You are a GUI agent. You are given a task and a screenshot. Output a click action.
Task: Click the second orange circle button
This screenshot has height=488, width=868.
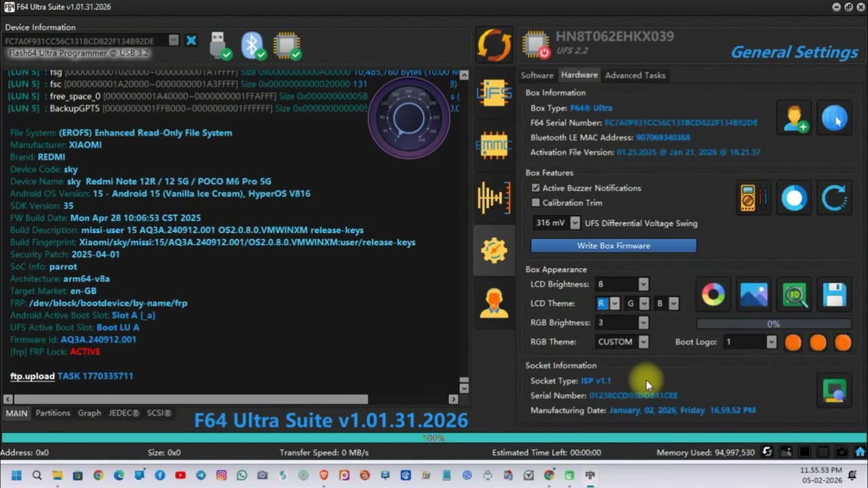coord(818,342)
